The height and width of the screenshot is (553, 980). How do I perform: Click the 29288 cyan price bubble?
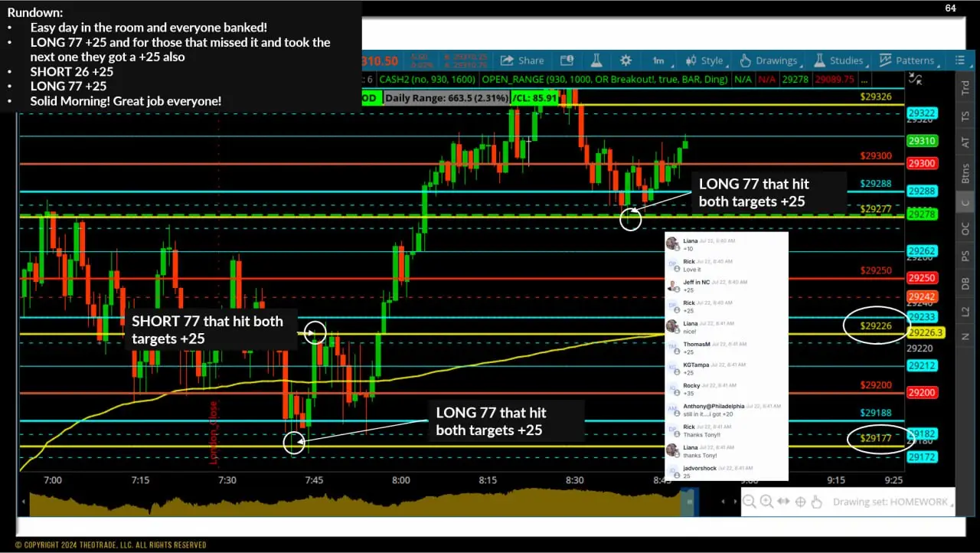click(x=922, y=191)
